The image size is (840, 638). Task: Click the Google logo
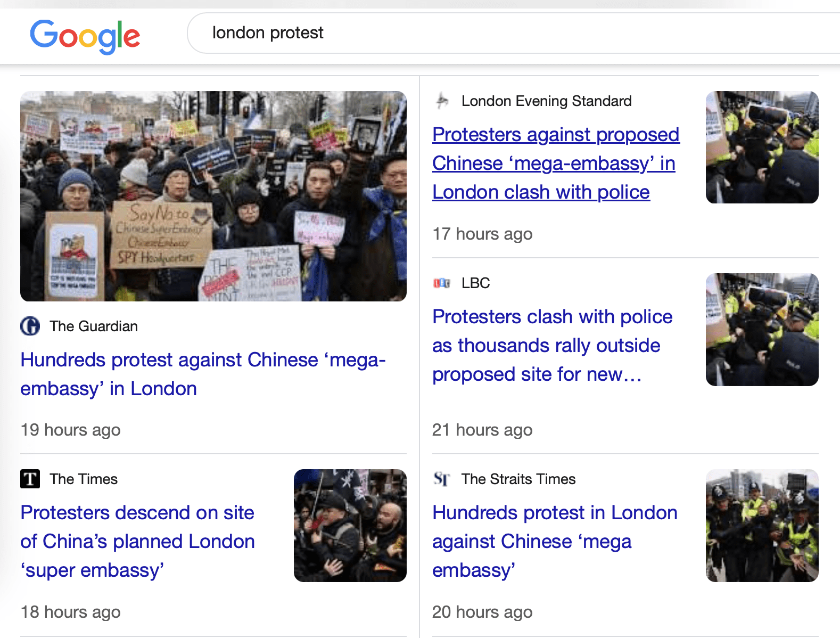point(85,36)
